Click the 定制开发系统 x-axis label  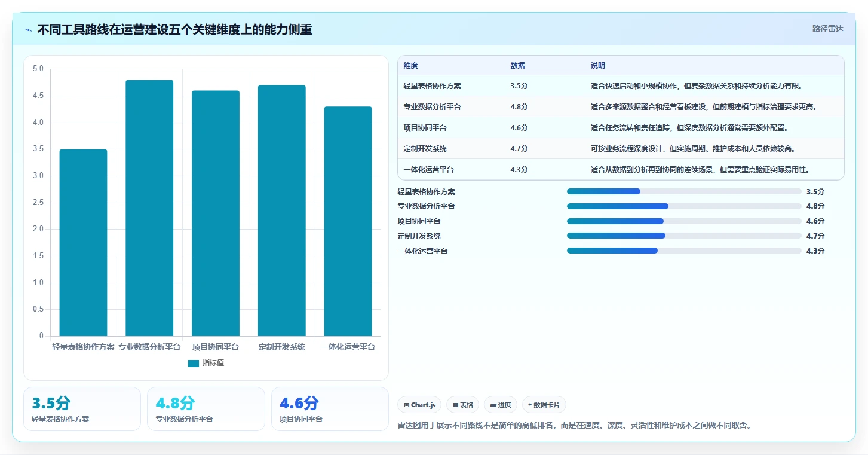coord(282,347)
